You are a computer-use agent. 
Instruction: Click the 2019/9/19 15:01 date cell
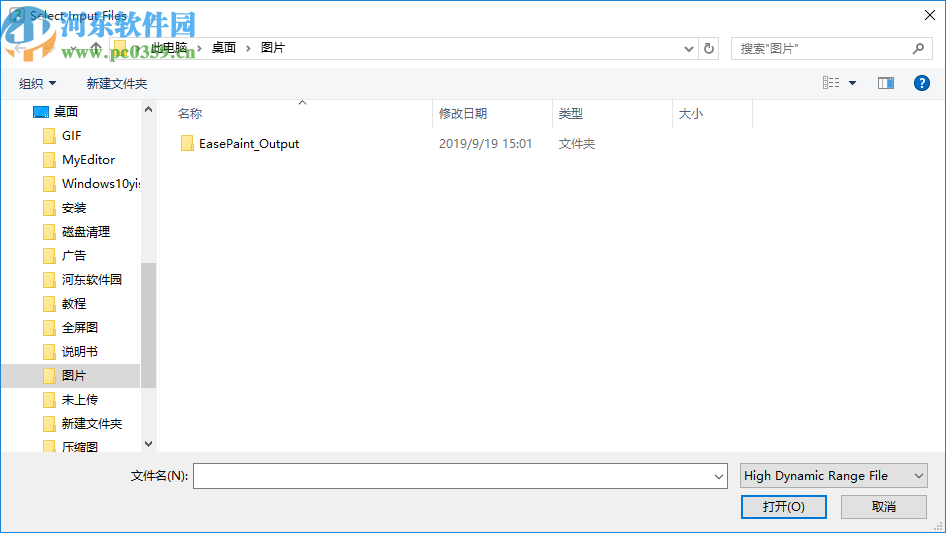tap(486, 144)
